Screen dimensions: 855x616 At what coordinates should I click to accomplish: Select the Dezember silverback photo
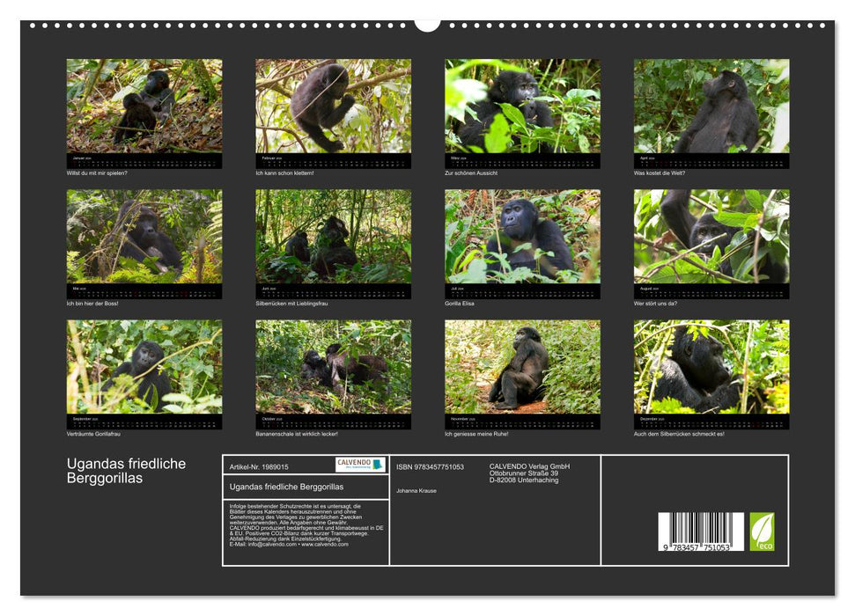pos(710,368)
